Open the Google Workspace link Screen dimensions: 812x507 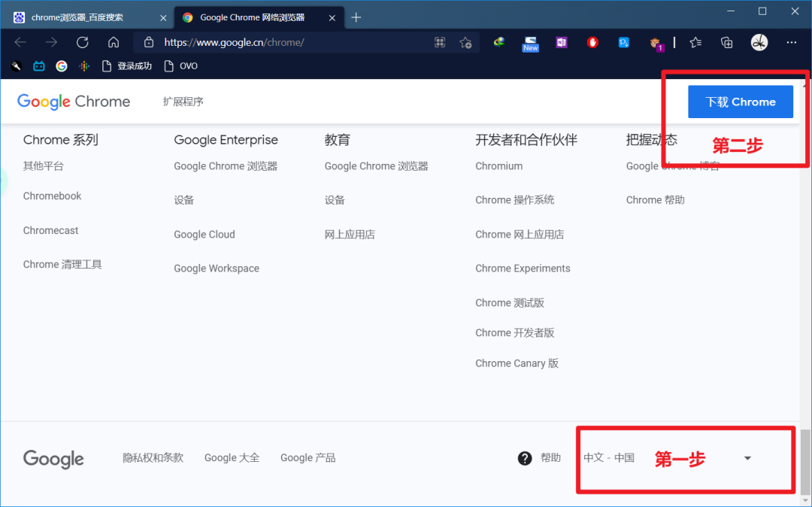click(217, 269)
